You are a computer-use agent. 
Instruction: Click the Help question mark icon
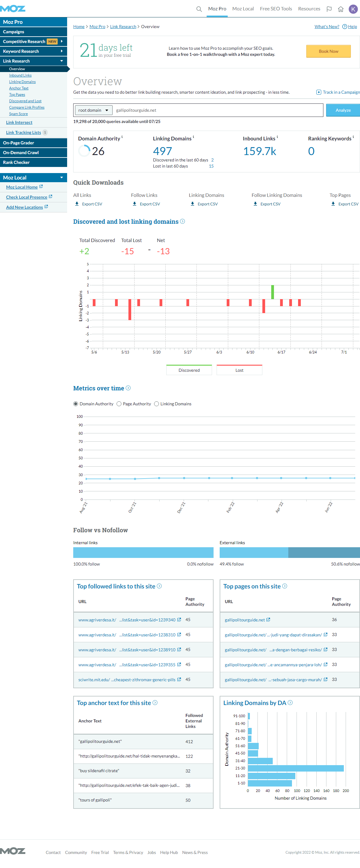point(344,27)
